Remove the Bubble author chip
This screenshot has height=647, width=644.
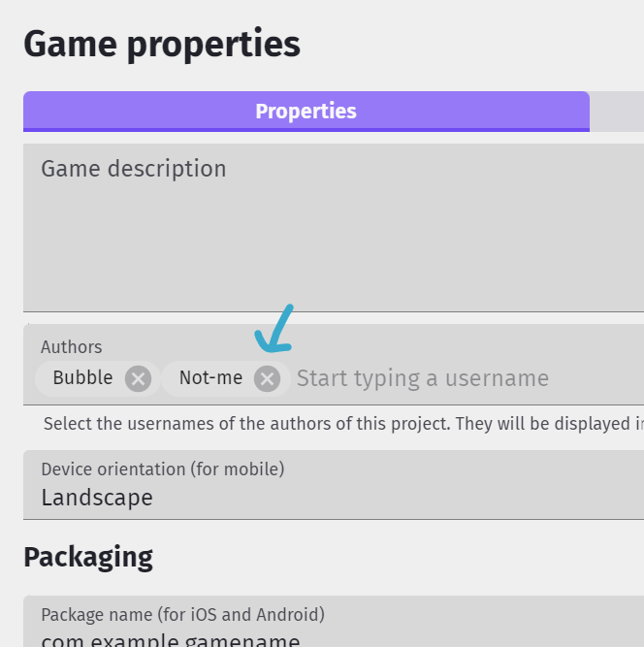click(x=138, y=378)
